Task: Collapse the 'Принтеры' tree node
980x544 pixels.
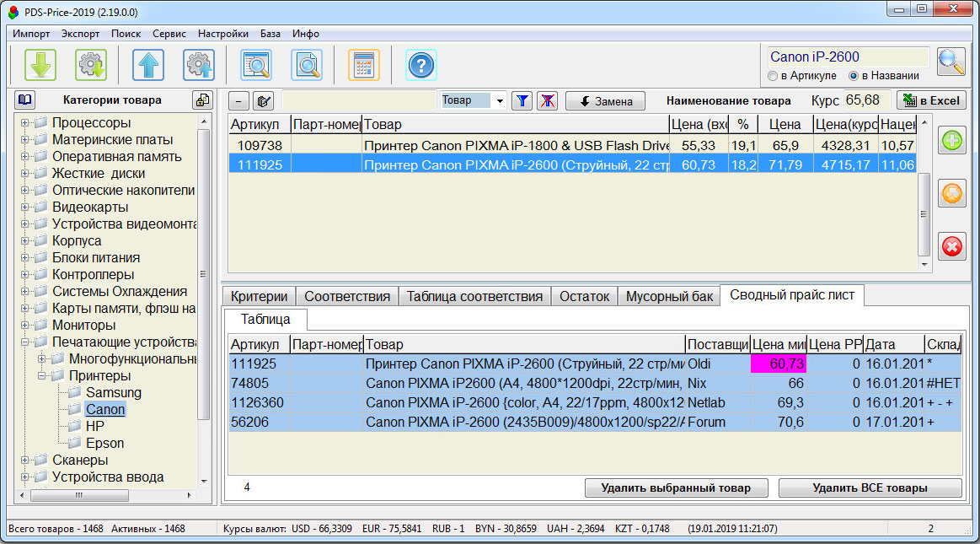Action: (40, 376)
